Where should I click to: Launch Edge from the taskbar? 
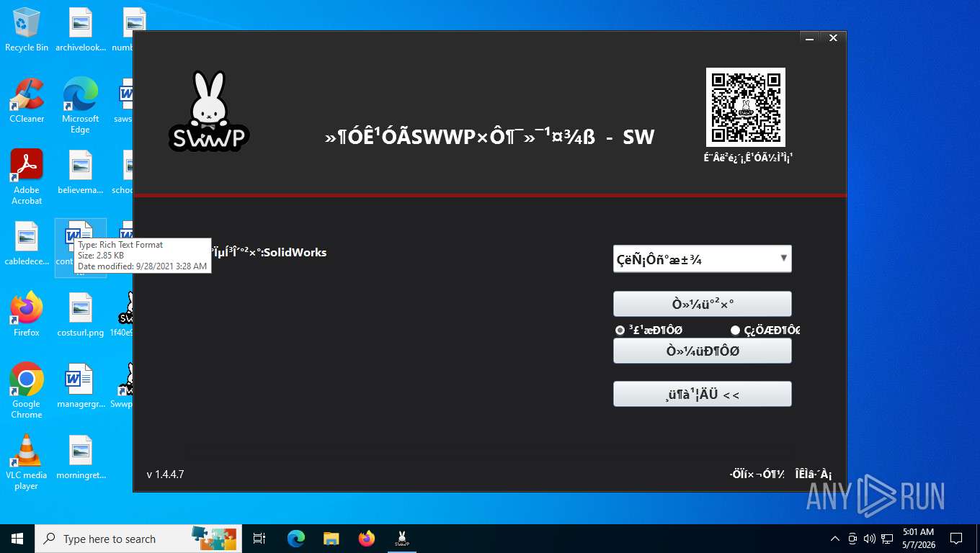click(295, 539)
